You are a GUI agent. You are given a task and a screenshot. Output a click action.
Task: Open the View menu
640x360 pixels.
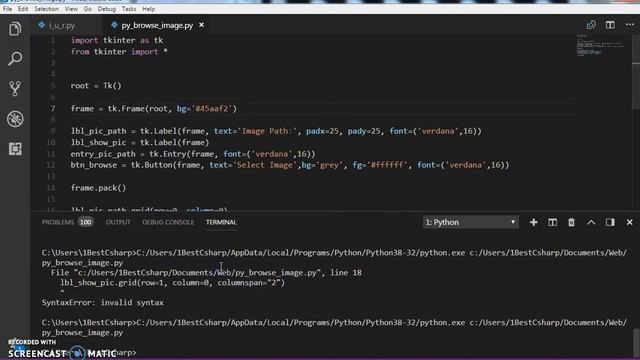click(x=71, y=9)
